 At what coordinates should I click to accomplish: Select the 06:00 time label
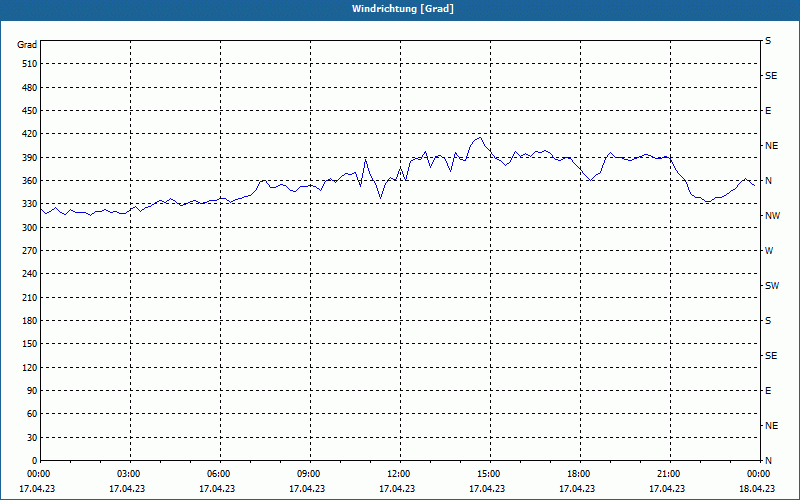(x=218, y=474)
